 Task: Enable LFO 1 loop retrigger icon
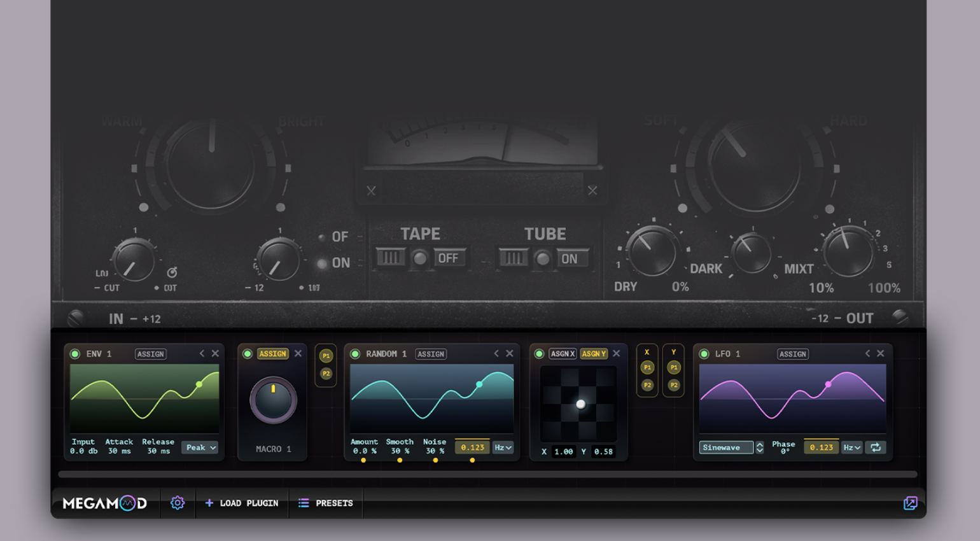coord(876,447)
